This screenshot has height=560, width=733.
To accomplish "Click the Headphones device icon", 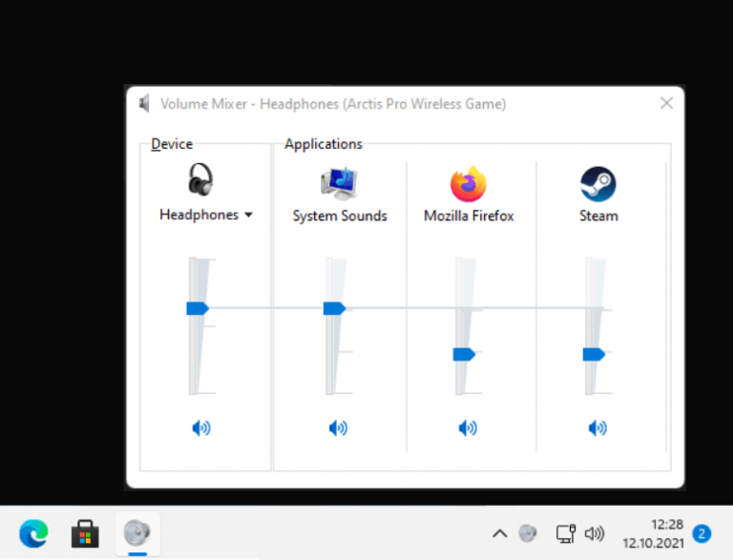I will click(200, 179).
